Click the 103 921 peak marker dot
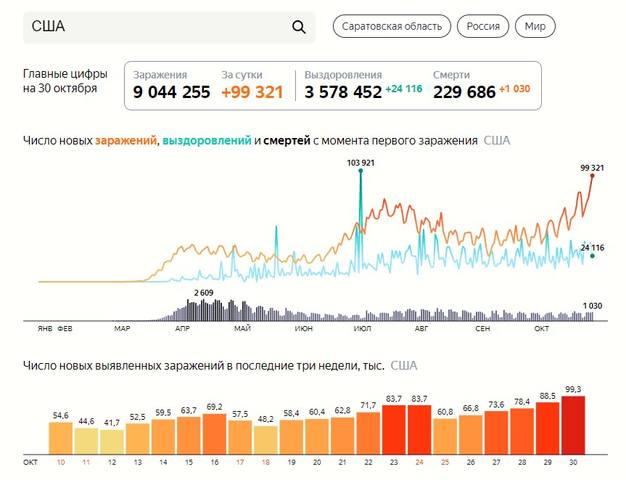626x480 pixels. coord(360,170)
